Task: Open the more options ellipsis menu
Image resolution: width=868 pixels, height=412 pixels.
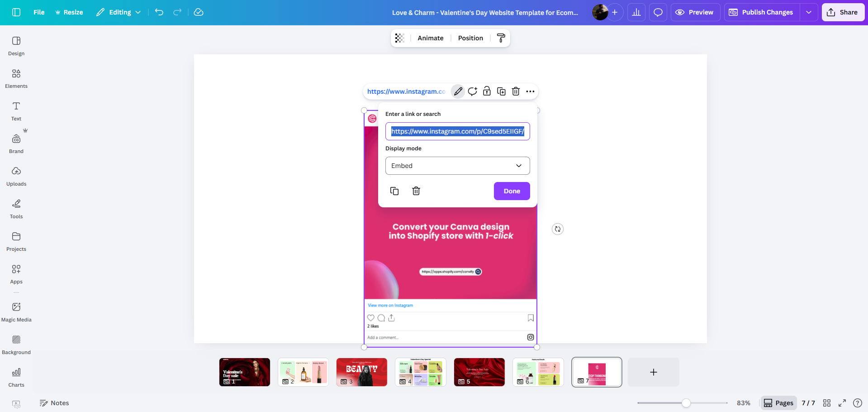Action: pyautogui.click(x=530, y=91)
